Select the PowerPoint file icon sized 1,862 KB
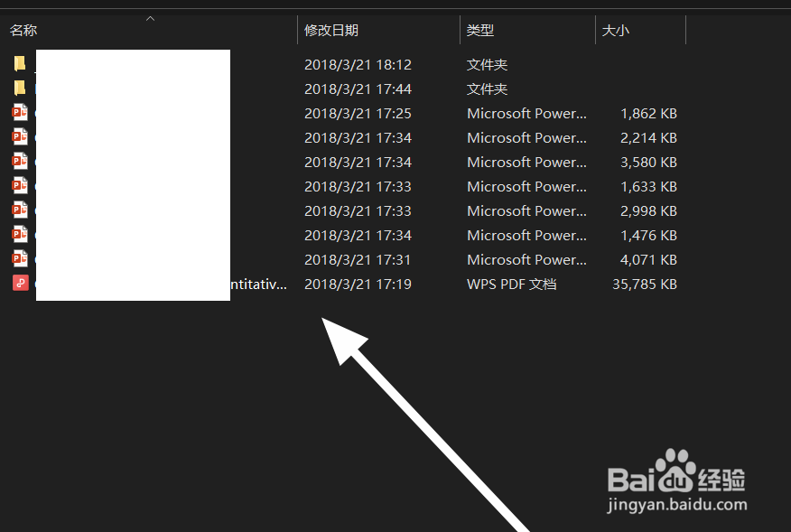The height and width of the screenshot is (532, 791). 20,112
